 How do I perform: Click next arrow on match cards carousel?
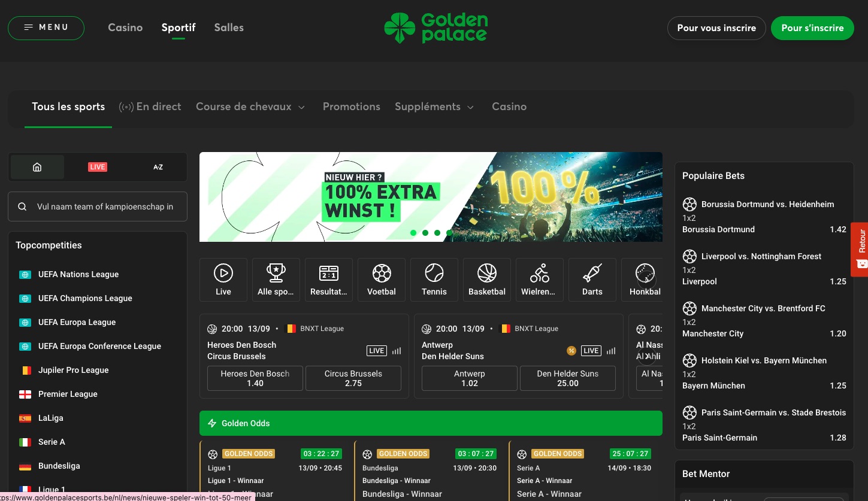647,357
